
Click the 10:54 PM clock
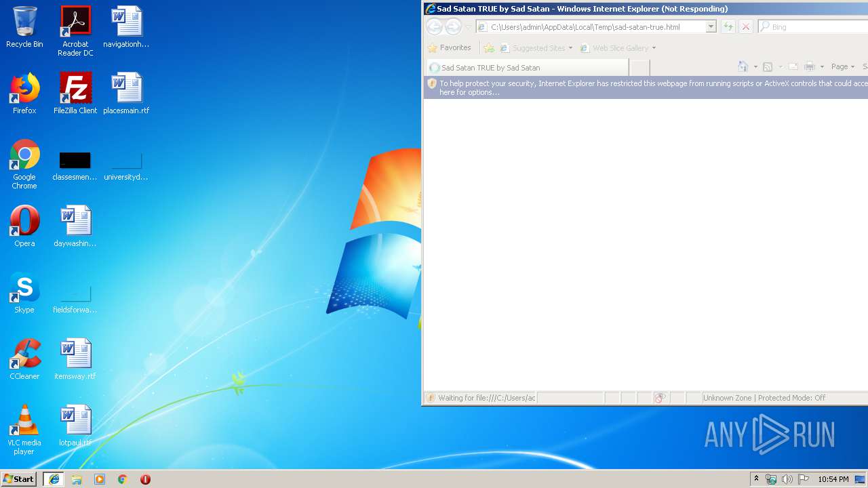pos(833,479)
